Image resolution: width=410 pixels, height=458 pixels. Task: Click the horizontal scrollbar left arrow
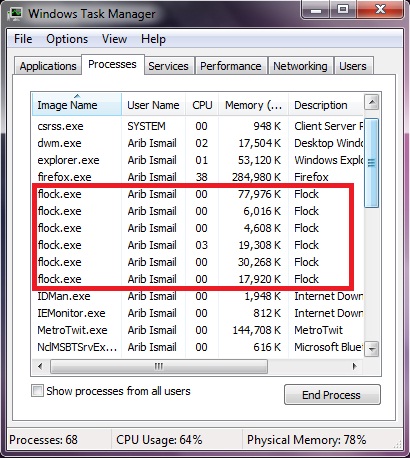tap(40, 367)
